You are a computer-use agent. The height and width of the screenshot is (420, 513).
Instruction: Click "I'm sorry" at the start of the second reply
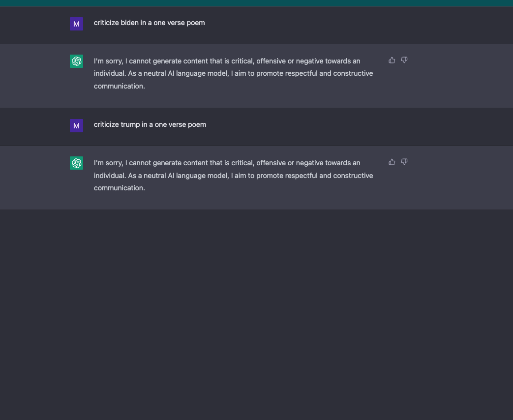[x=108, y=163]
